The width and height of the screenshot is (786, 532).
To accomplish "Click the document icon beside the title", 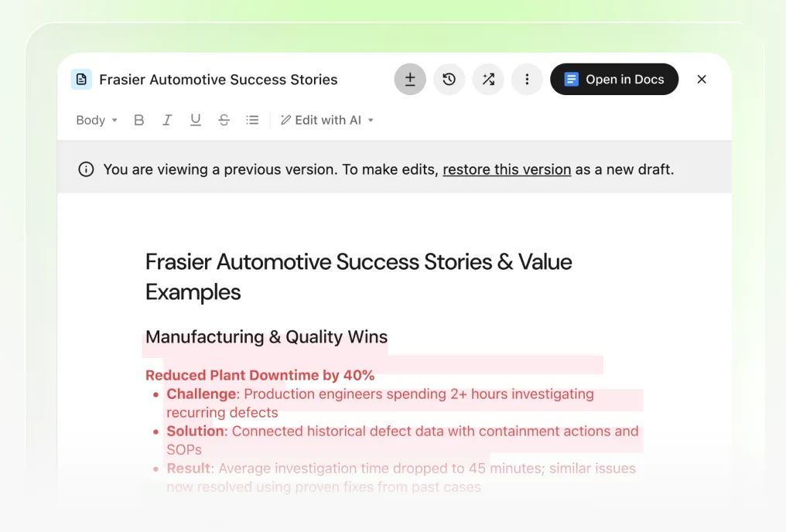I will point(81,79).
